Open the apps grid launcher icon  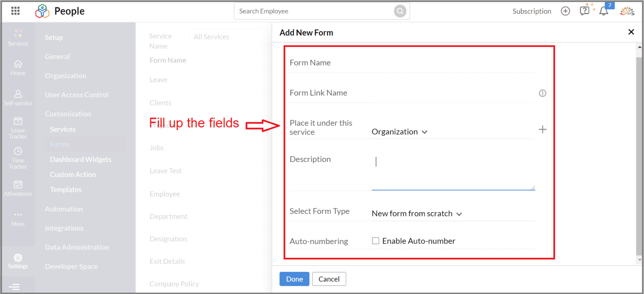pos(15,11)
